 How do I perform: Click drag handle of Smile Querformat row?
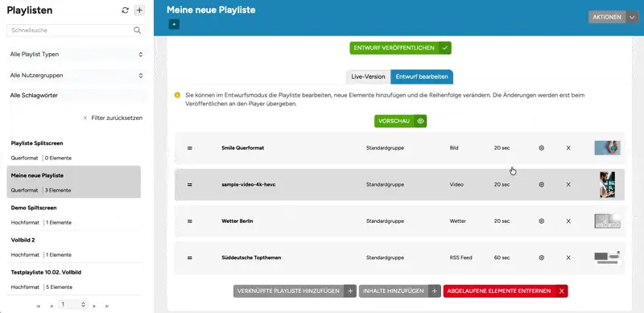point(190,148)
